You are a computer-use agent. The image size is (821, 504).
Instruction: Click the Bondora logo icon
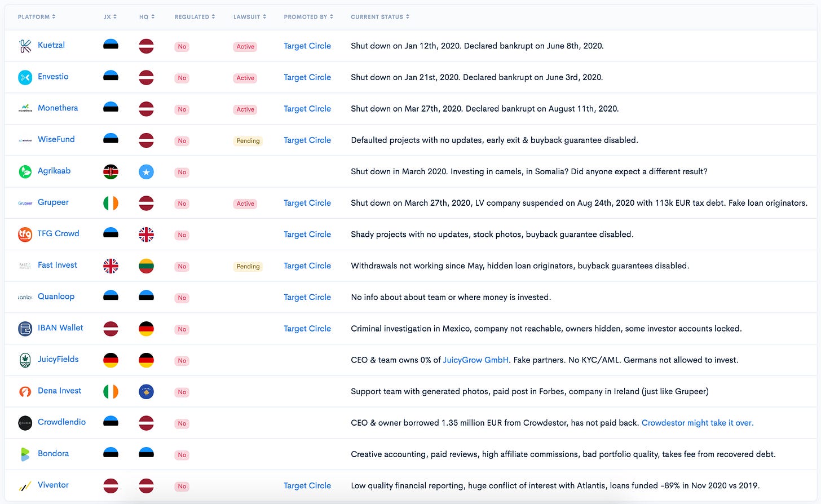pos(25,454)
